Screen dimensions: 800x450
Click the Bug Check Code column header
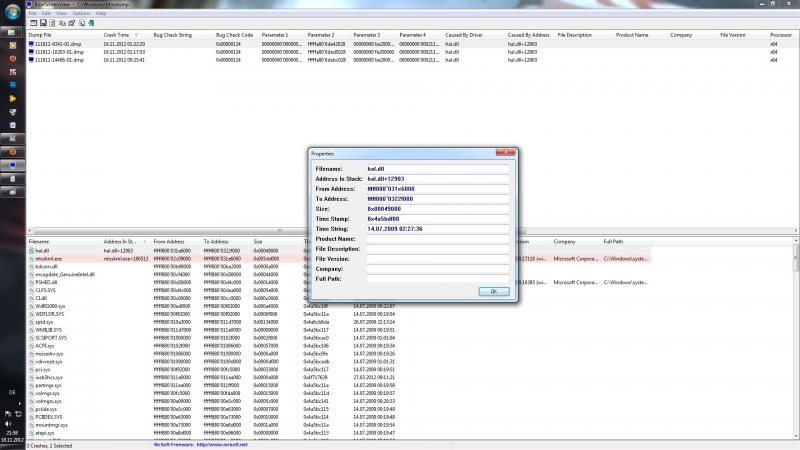click(x=234, y=35)
